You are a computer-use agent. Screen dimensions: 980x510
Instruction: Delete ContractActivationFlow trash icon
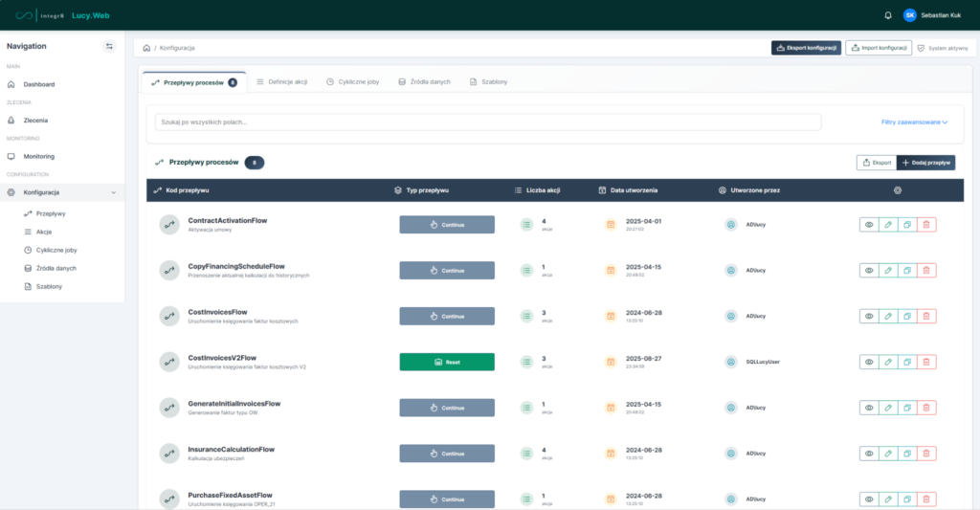(926, 224)
